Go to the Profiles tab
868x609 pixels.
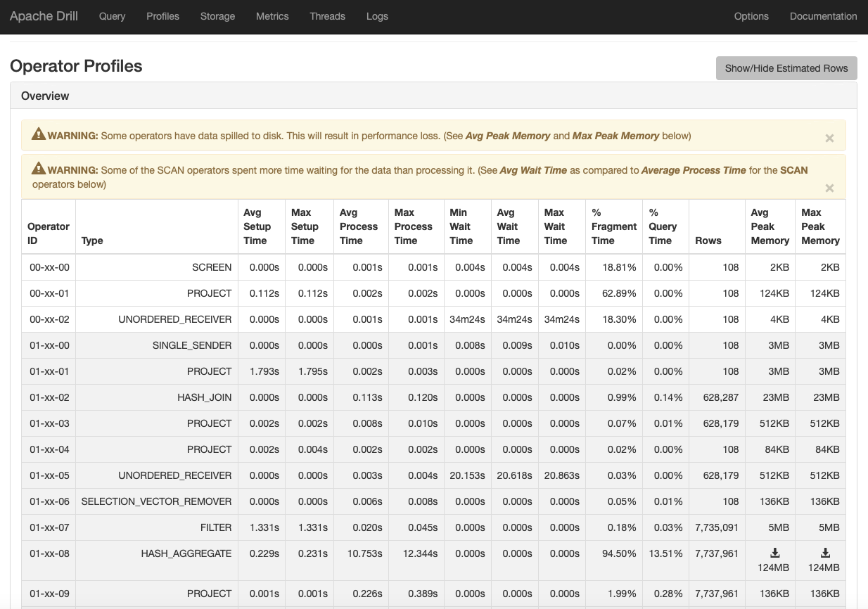[162, 16]
